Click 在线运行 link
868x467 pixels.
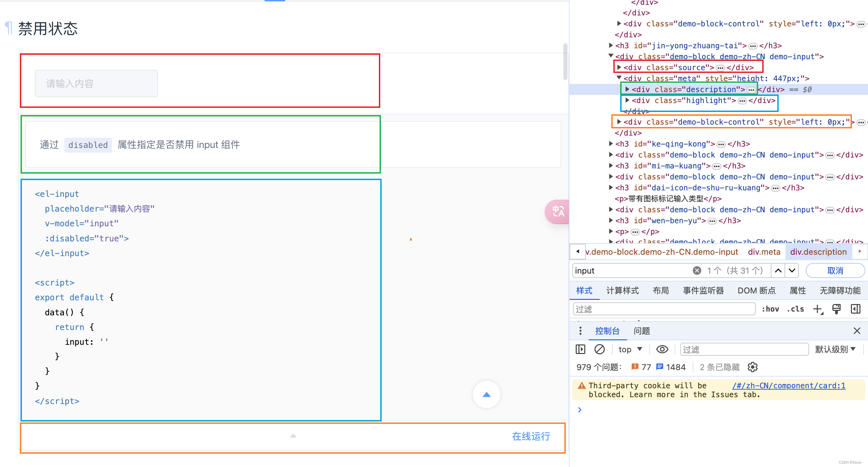pyautogui.click(x=531, y=436)
